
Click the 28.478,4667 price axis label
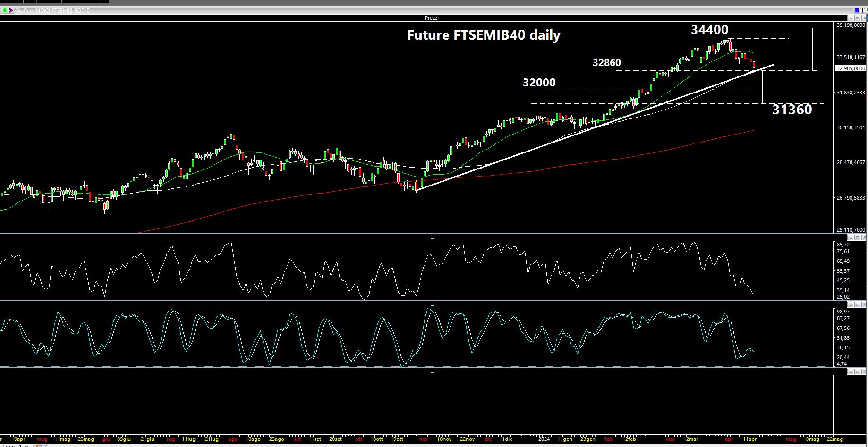click(x=851, y=162)
